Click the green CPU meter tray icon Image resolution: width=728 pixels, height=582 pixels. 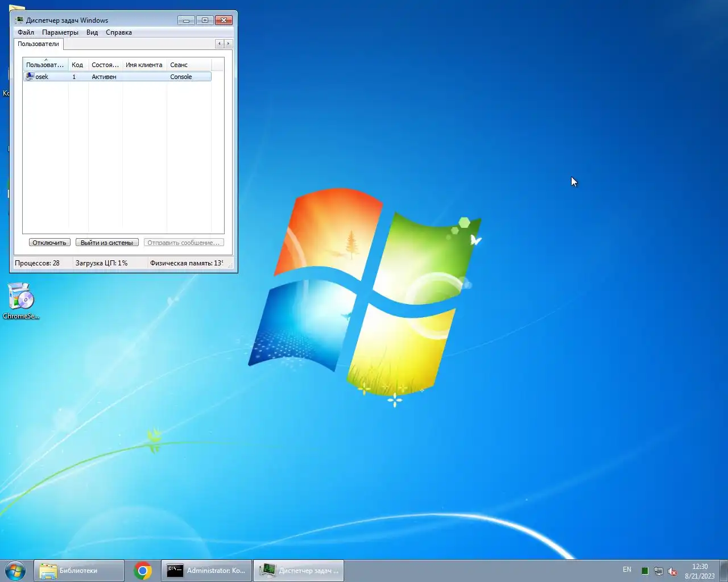[x=644, y=571]
